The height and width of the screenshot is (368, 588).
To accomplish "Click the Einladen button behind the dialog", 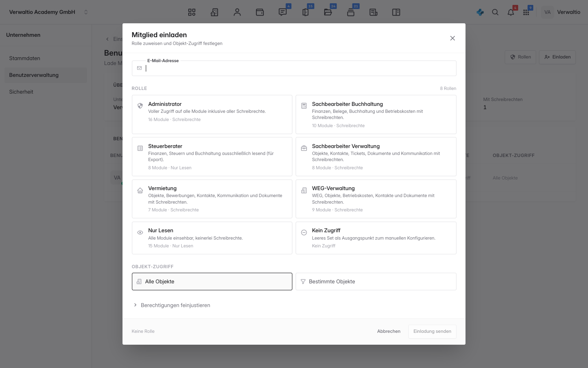I will click(x=557, y=57).
